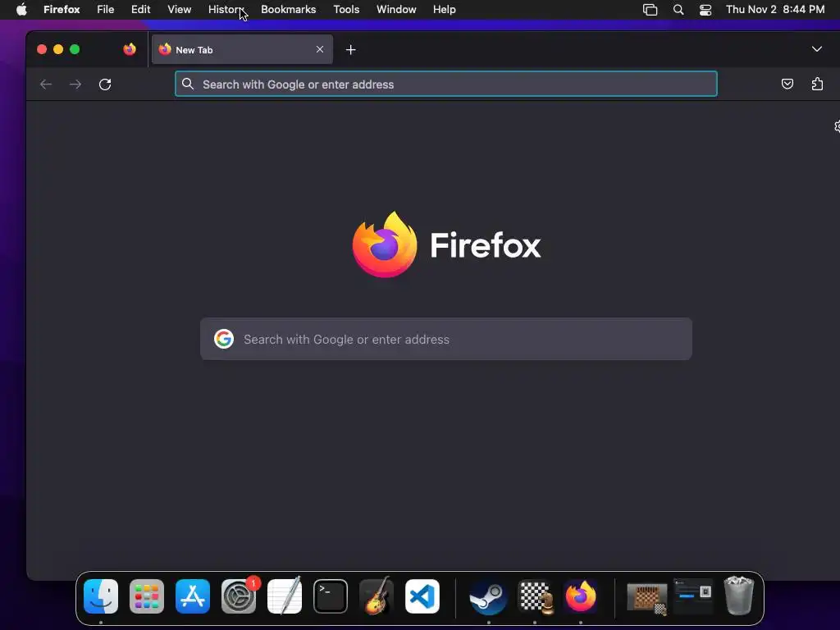Click the address bar magnifier icon
The image size is (840, 630).
pos(188,84)
